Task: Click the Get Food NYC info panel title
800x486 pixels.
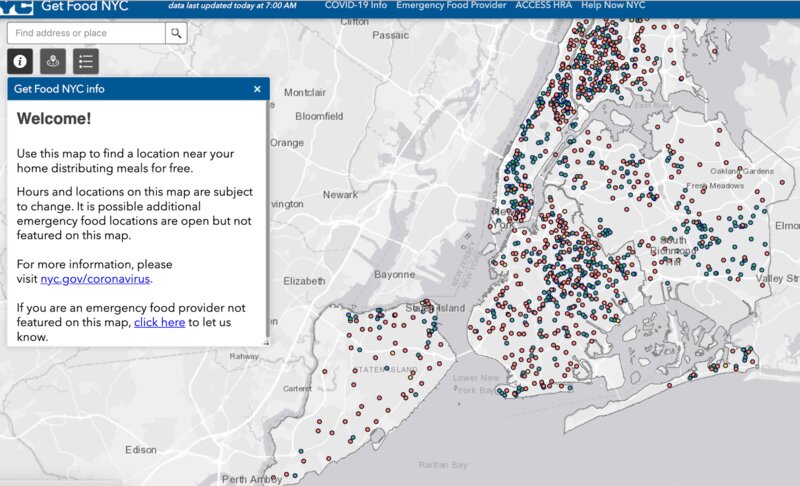Action: [59, 89]
